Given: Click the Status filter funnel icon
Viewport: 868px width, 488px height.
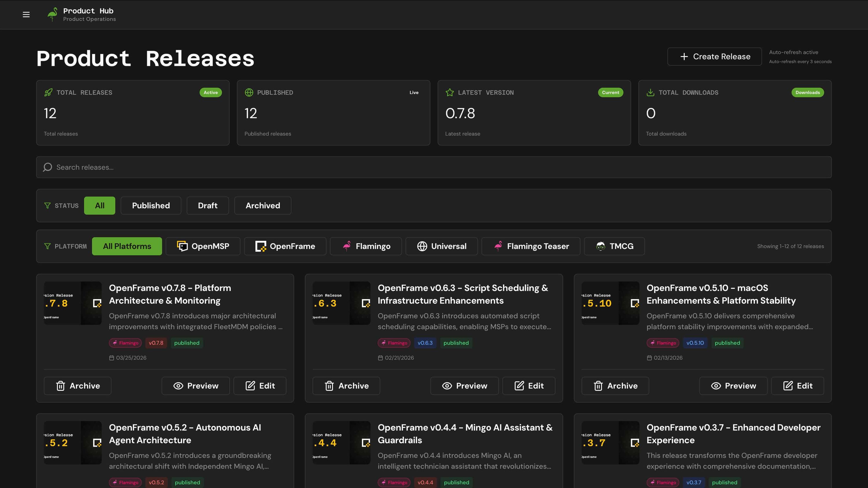Looking at the screenshot, I should coord(47,206).
